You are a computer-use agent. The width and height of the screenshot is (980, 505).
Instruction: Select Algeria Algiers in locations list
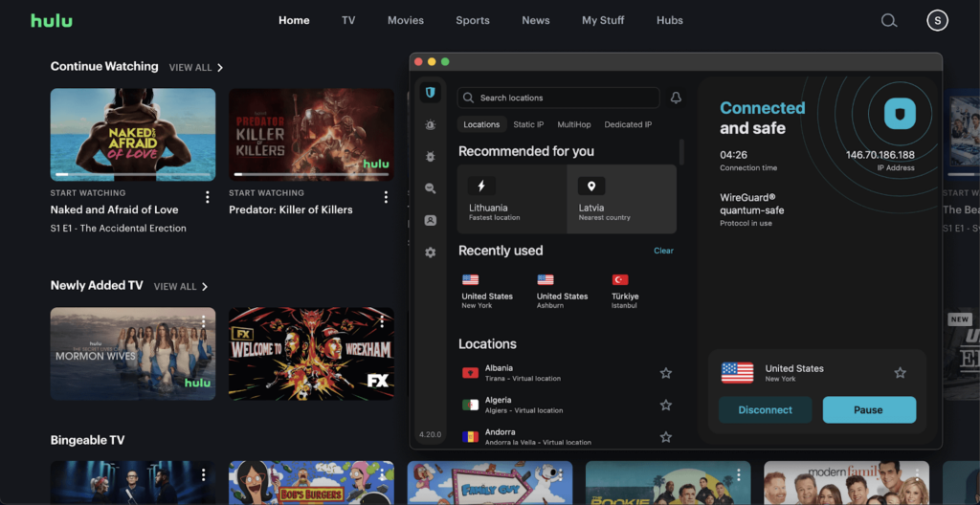[567, 405]
